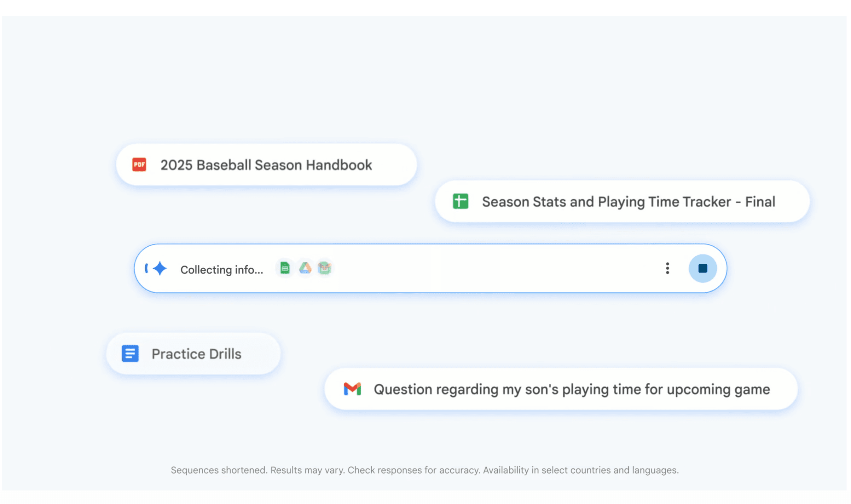Select the small Gmail source icon in the prompt bar
This screenshot has width=851, height=504.
point(324,269)
